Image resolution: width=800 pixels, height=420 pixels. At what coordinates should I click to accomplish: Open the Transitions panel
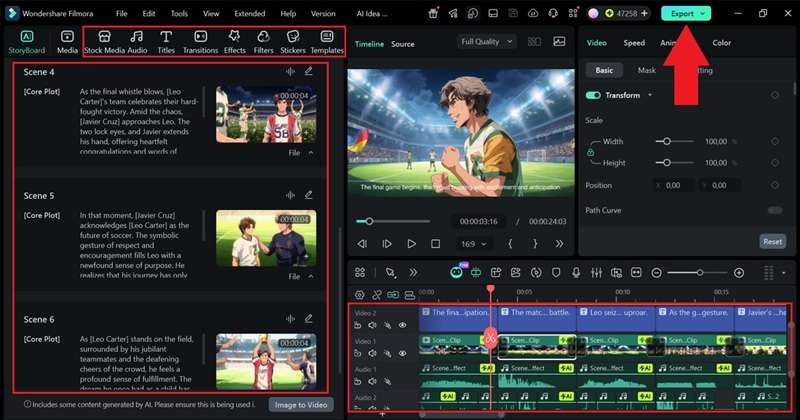click(x=201, y=42)
